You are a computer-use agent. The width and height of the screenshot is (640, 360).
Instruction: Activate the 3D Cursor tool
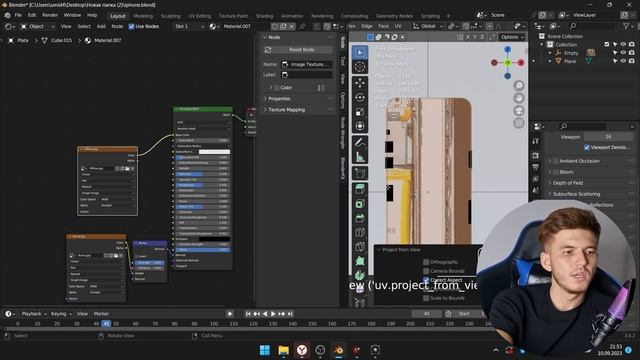pyautogui.click(x=360, y=67)
